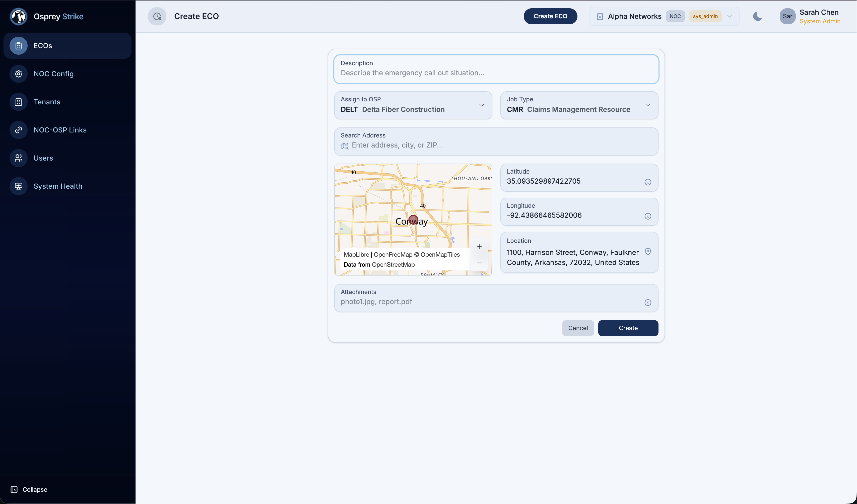Click the Longitude info icon
Viewport: 857px width, 504px height.
(647, 216)
